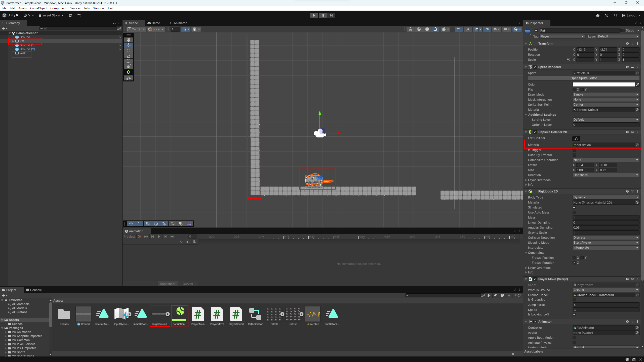Screen dimensions: 644x362
Task: Uncheck Is Looking Left checkbox
Action: (x=574, y=314)
